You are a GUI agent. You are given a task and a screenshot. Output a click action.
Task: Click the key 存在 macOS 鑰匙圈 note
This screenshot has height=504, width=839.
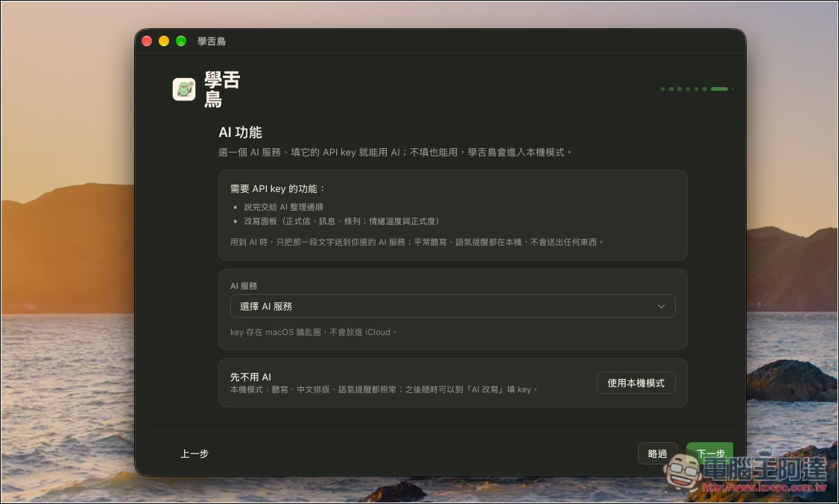[314, 332]
